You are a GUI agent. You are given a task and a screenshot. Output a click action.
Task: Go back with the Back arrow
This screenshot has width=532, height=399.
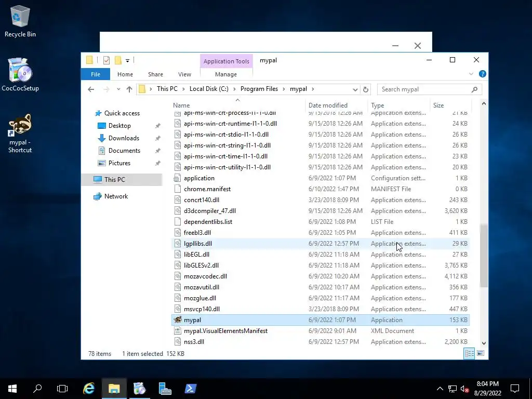pos(91,89)
